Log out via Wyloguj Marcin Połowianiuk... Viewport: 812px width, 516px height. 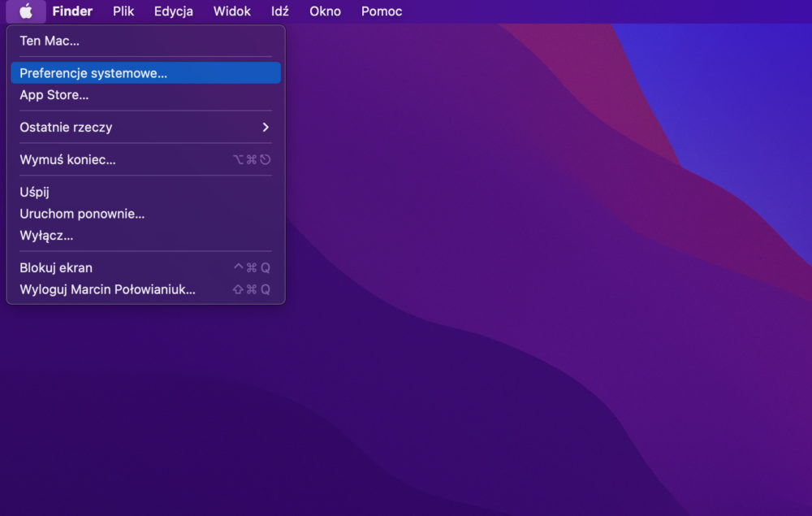[x=145, y=289]
